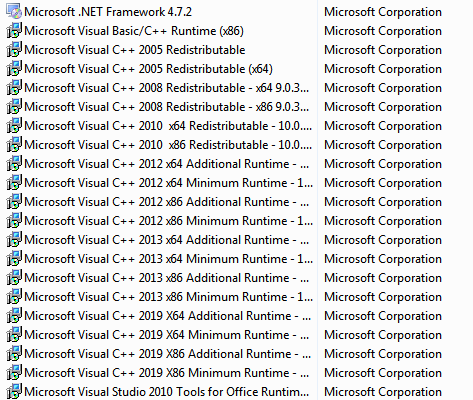Click the icon for Visual C++ 2005 Redistributable (x64)
The height and width of the screenshot is (400, 473).
tap(14, 68)
